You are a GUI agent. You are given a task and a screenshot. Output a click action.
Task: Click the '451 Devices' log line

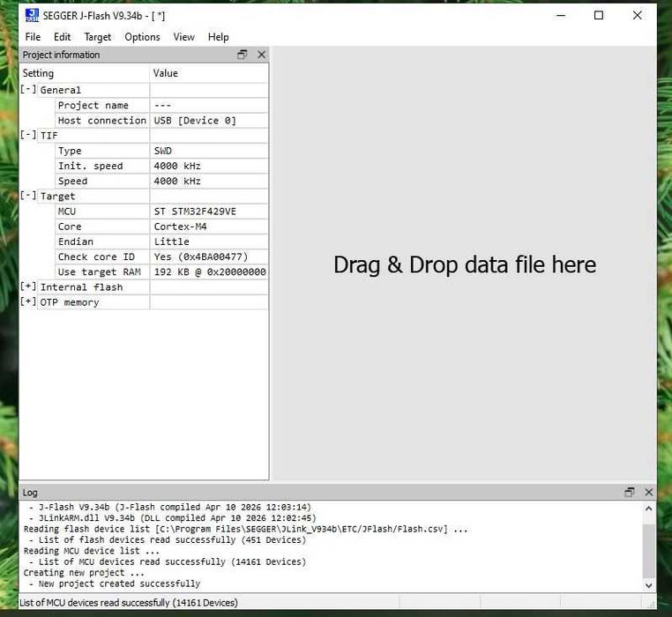pos(168,539)
